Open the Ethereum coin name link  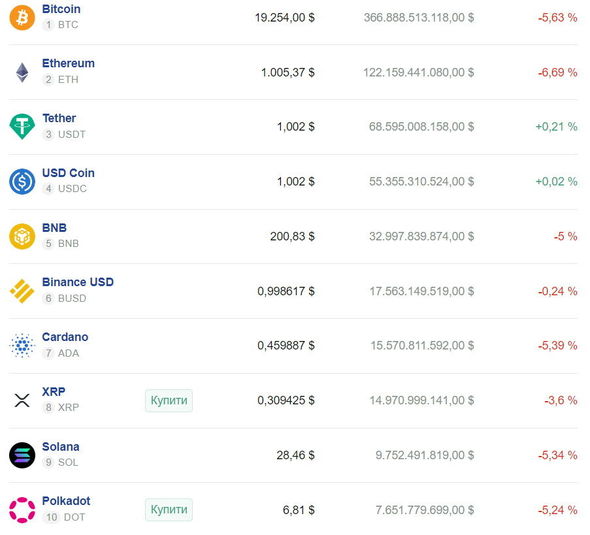click(68, 63)
